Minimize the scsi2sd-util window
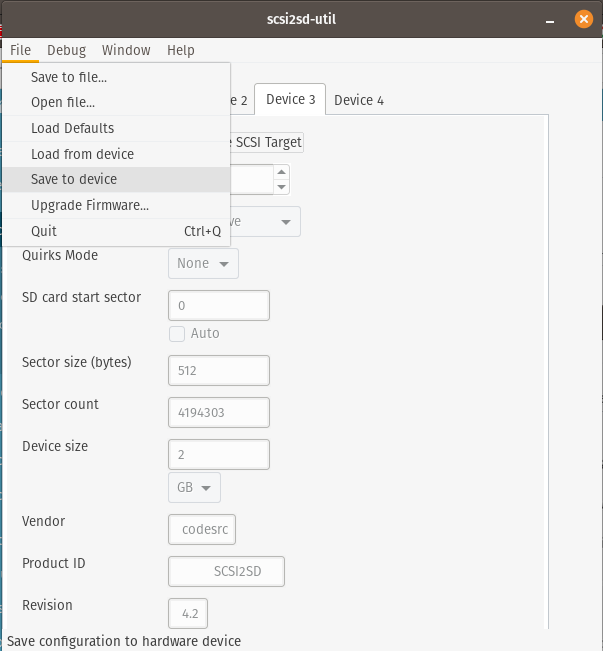This screenshot has height=651, width=603. point(550,20)
